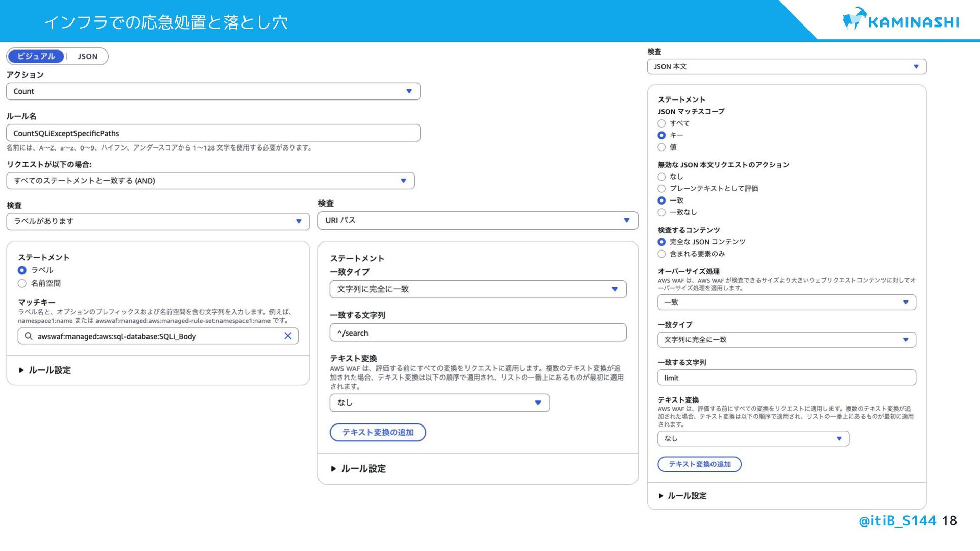Image resolution: width=980 pixels, height=551 pixels.
Task: Click the ^/search string input field
Action: tap(477, 333)
